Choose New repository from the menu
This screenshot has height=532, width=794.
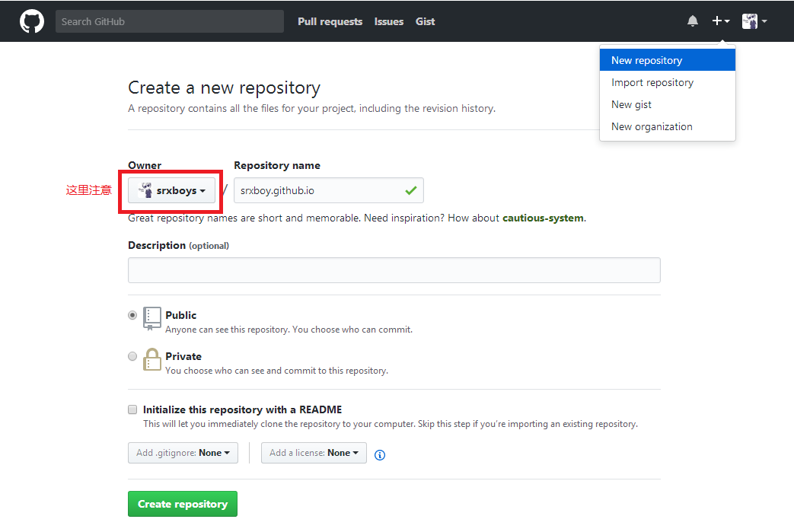click(668, 60)
